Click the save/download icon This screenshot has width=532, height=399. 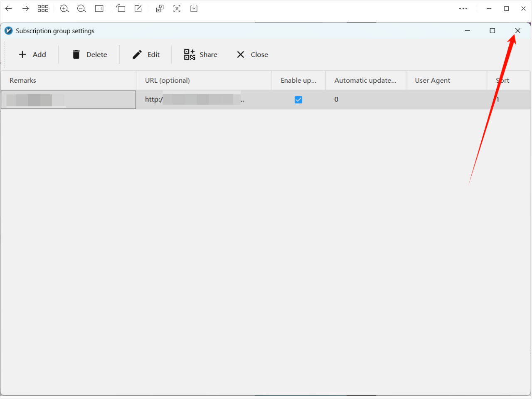coord(194,9)
